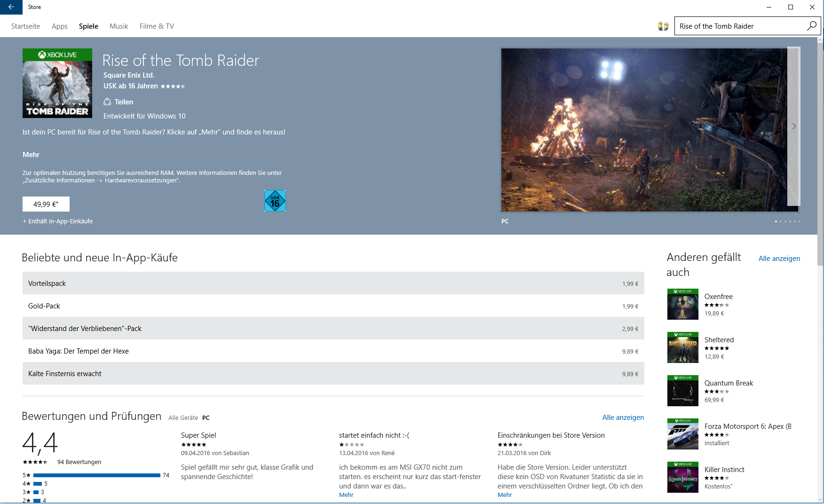Click the Quantum Break title text

729,383
